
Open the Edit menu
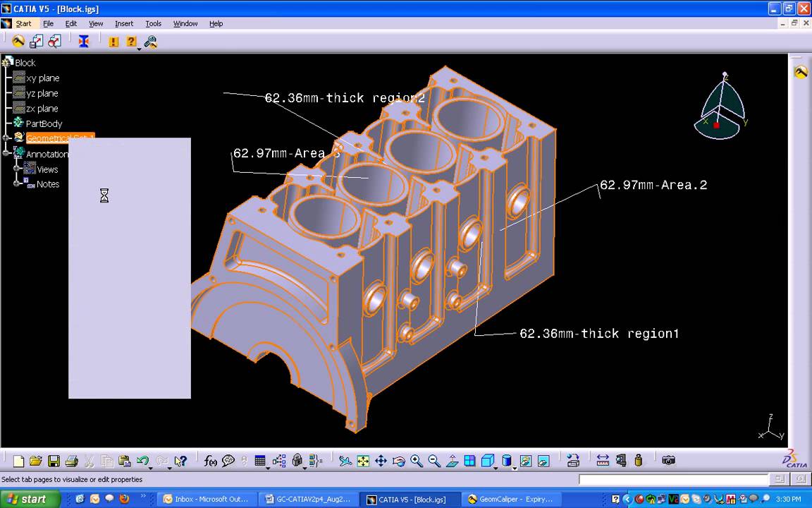(71, 24)
